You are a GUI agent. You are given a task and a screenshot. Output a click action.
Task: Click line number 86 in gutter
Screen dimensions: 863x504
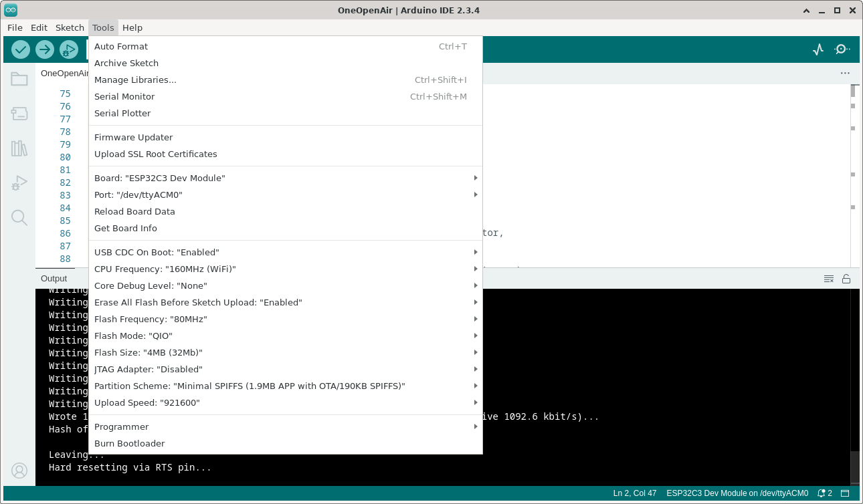tap(65, 233)
